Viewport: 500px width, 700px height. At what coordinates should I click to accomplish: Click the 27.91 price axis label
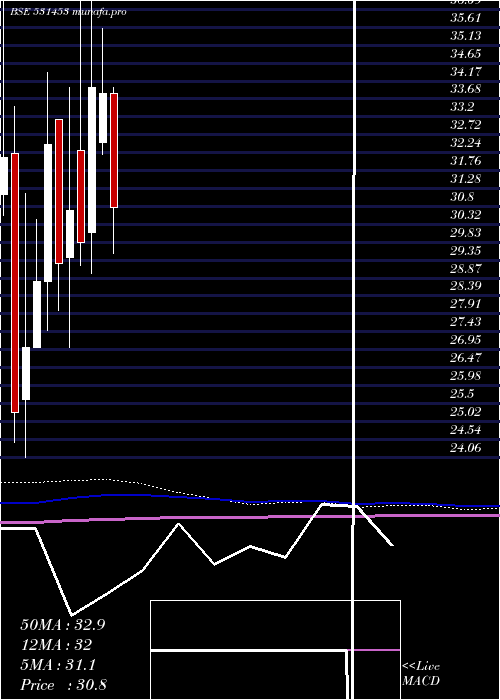click(x=466, y=304)
